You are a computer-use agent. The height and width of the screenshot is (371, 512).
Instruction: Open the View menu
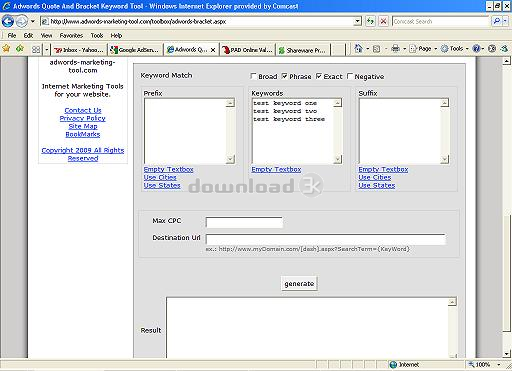(46, 35)
